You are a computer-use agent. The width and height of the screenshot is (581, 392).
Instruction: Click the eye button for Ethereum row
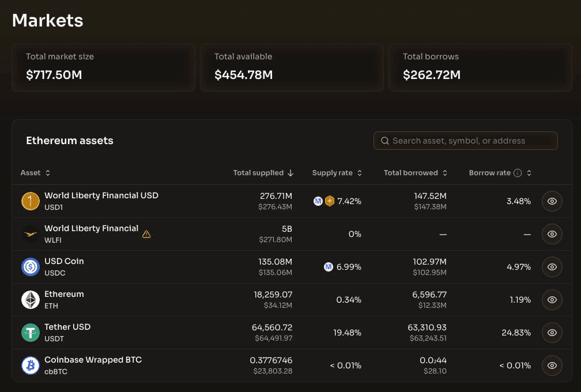[x=552, y=300]
